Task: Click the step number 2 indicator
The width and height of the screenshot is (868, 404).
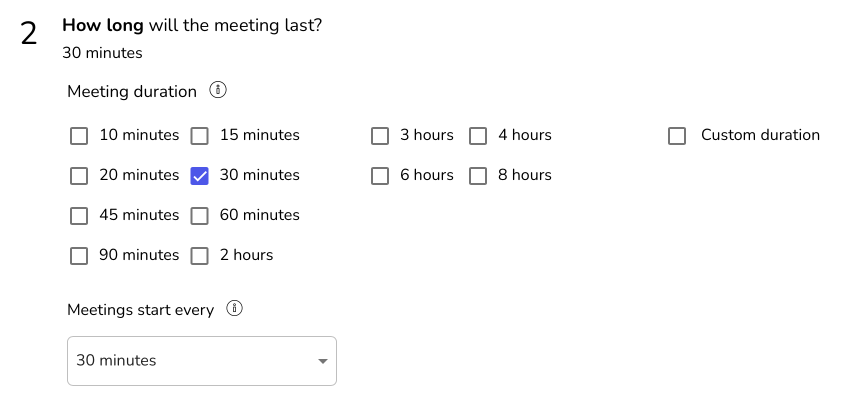Action: [x=29, y=34]
